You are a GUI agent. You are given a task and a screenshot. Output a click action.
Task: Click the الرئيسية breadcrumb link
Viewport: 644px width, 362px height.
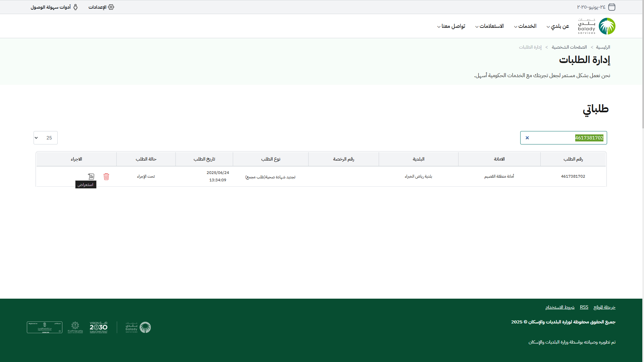point(603,47)
